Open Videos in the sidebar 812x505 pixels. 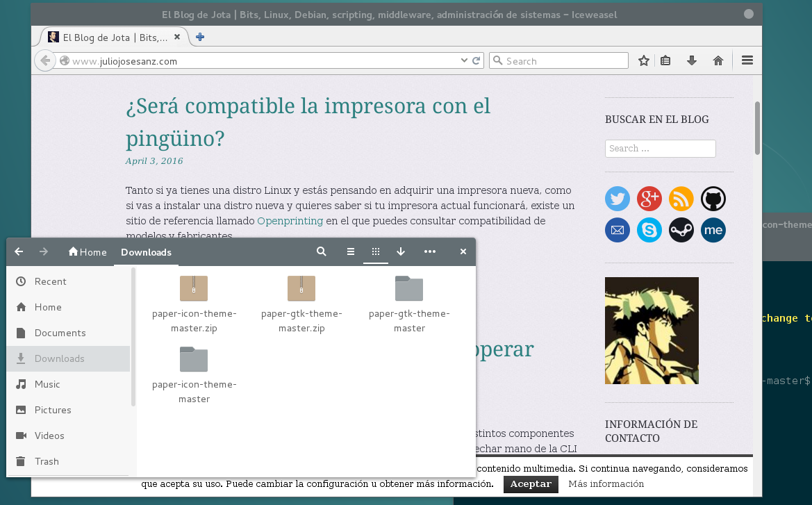68,436
